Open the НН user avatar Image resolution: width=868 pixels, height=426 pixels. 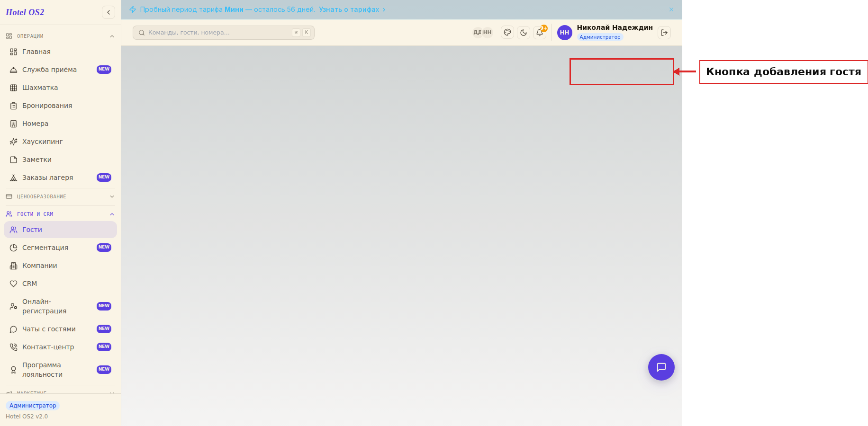tap(564, 33)
